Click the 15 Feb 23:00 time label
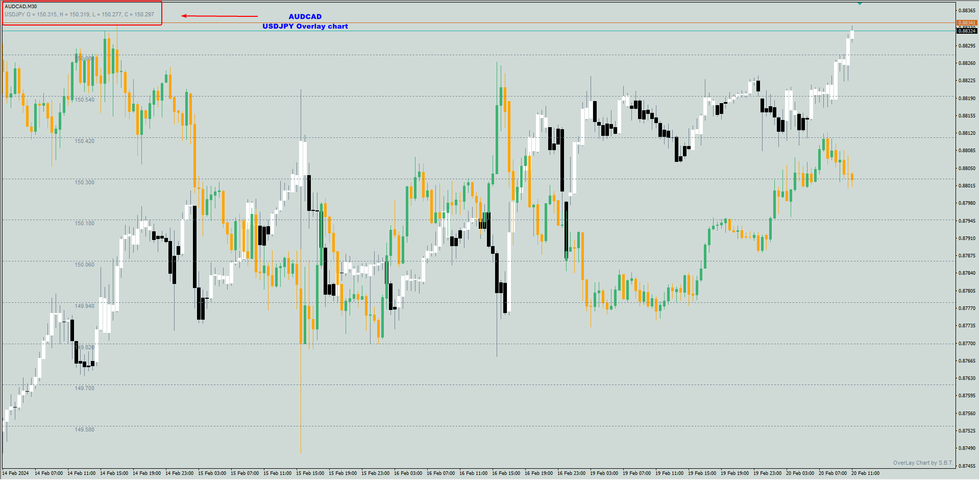Screen dimensions: 980x480 (375, 473)
